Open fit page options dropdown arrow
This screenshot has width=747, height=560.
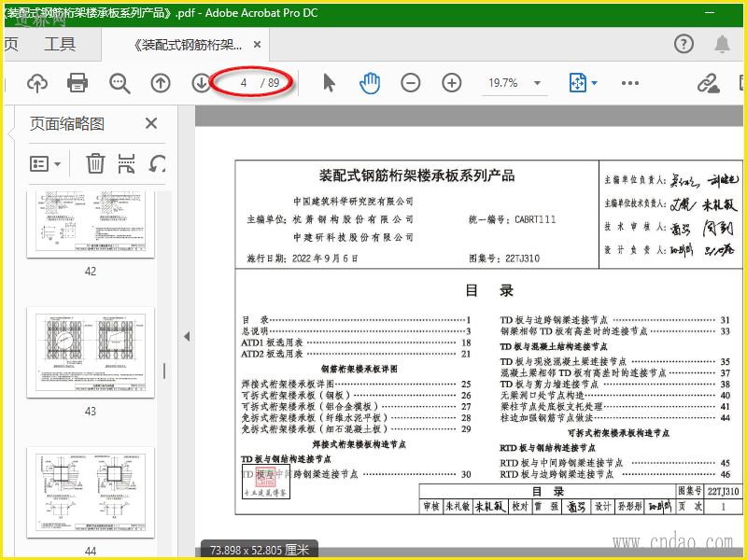coord(595,83)
